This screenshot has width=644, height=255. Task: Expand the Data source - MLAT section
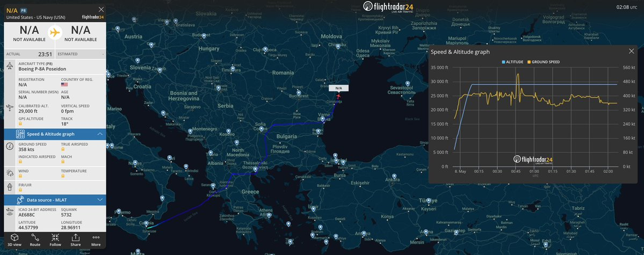tap(100, 200)
